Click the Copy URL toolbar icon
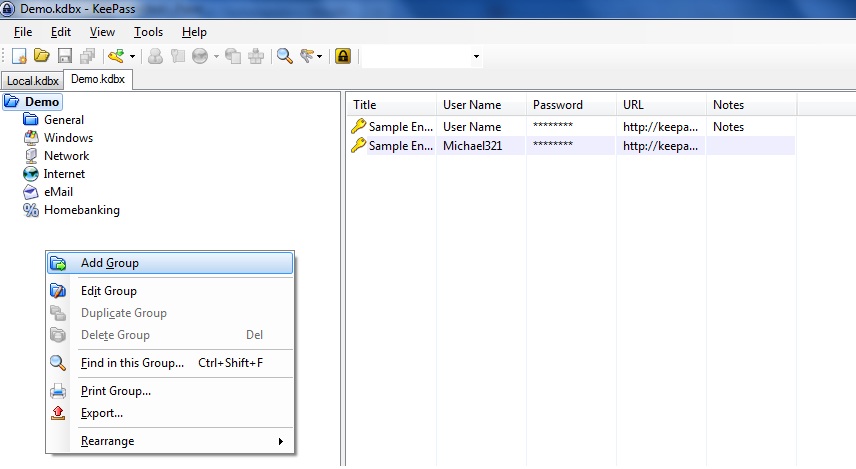The height and width of the screenshot is (469, 856). pyautogui.click(x=233, y=56)
